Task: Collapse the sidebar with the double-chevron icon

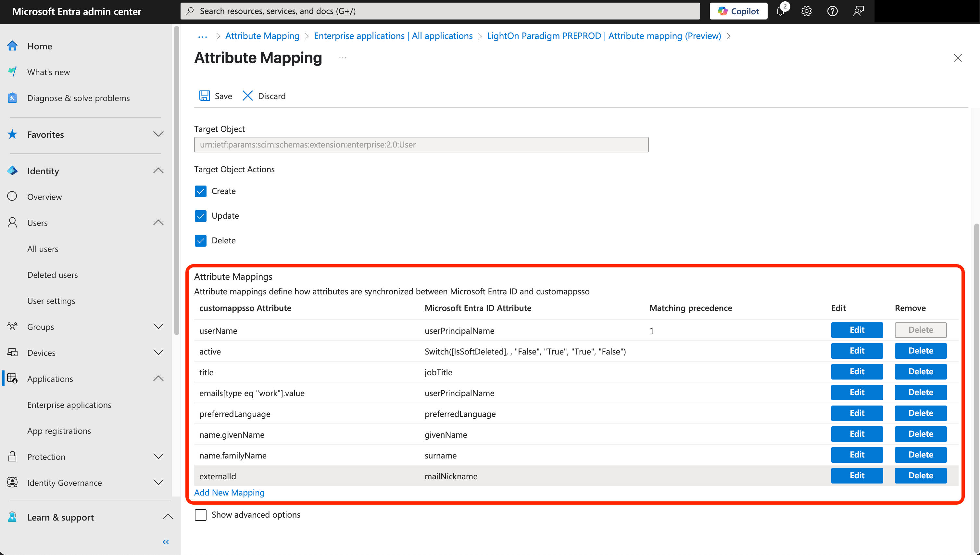Action: [166, 542]
